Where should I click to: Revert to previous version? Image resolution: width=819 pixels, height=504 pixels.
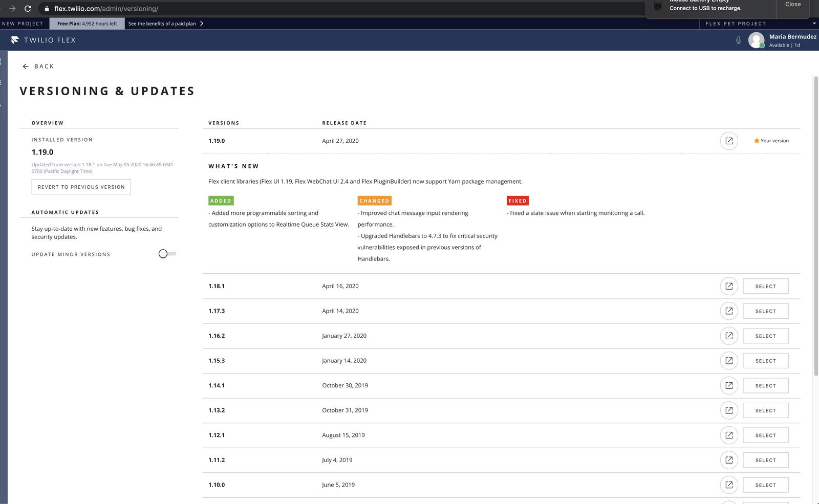(81, 187)
